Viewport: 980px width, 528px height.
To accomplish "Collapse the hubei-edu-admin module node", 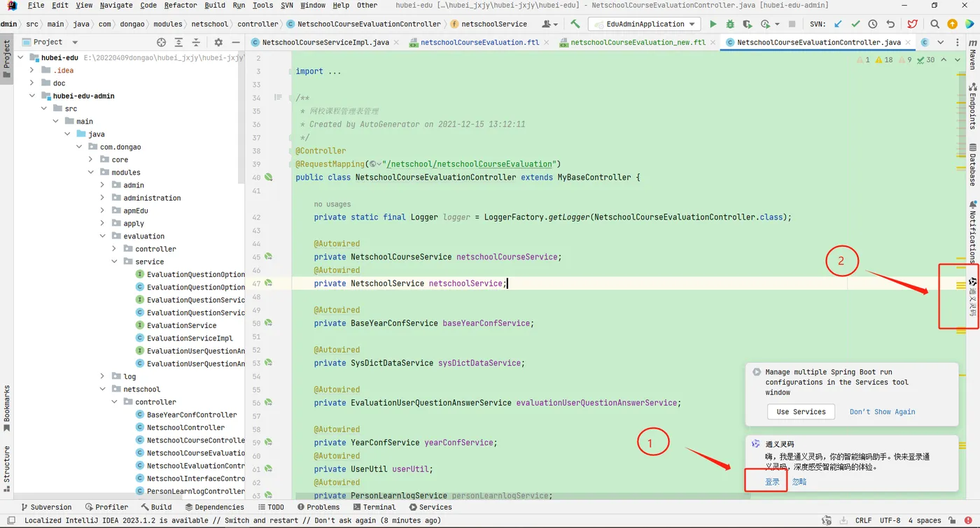I will [x=32, y=96].
